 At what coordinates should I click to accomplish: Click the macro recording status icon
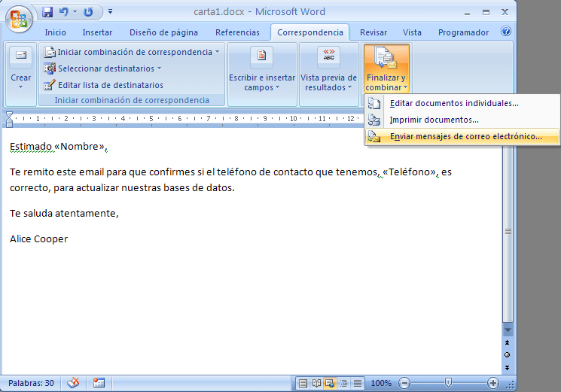click(99, 383)
